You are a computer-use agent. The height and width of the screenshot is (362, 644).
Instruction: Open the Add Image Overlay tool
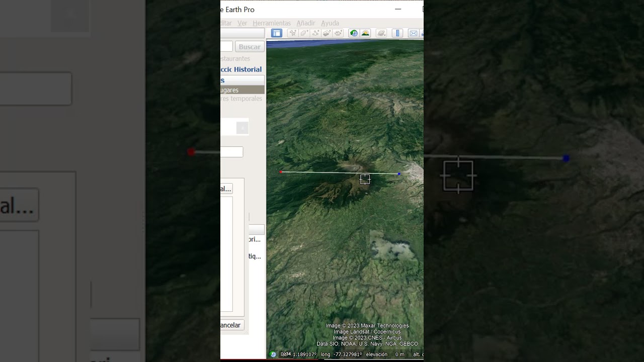(326, 33)
